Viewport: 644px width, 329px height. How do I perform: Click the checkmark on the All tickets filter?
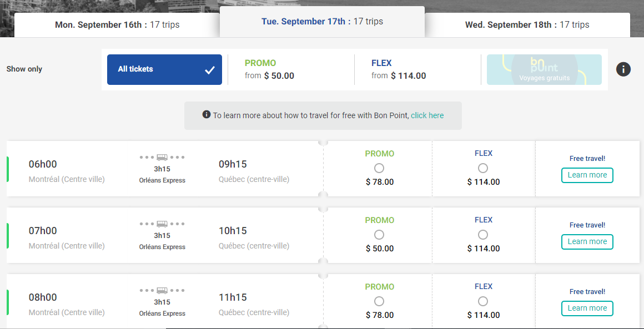pyautogui.click(x=210, y=70)
